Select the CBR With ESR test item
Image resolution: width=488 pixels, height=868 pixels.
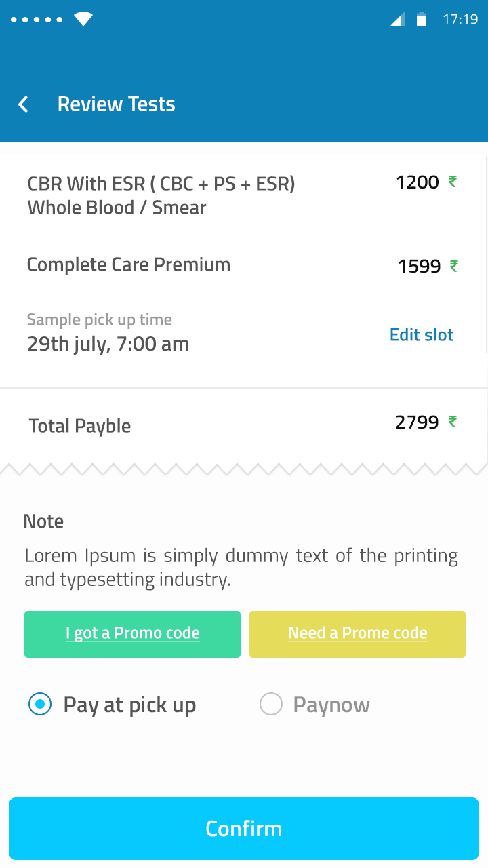[x=161, y=195]
